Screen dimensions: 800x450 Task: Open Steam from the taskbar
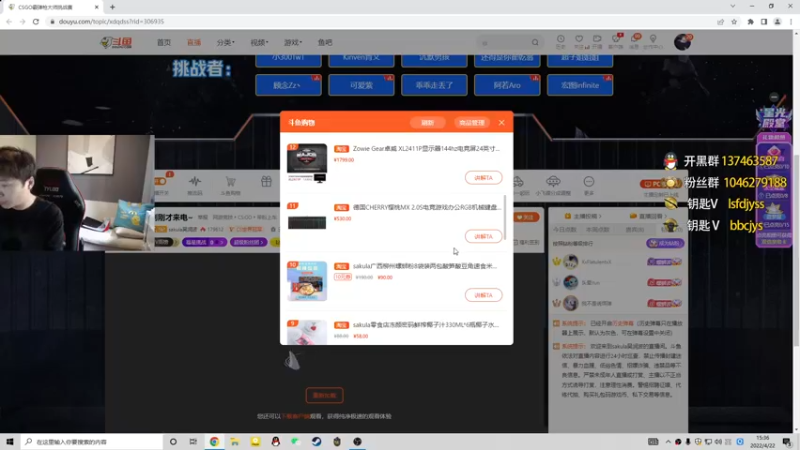pyautogui.click(x=316, y=442)
